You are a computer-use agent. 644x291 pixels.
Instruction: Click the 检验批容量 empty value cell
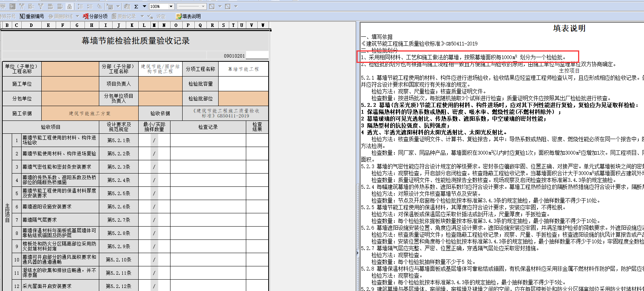tap(243, 84)
